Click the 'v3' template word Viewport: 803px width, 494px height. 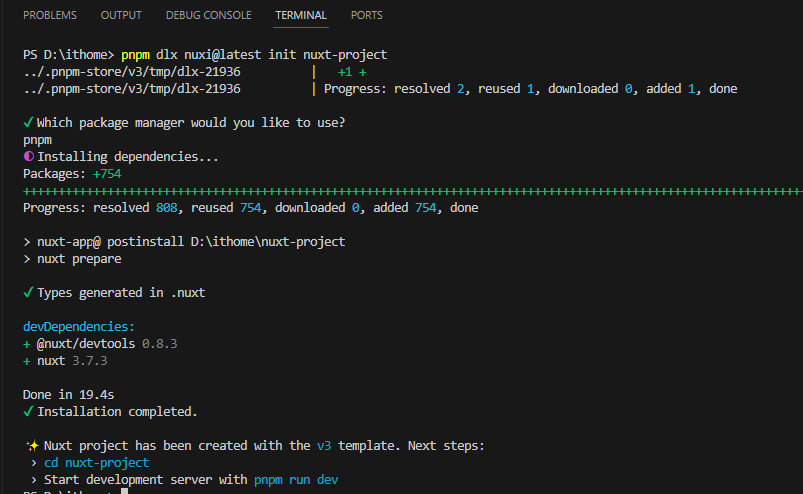324,446
